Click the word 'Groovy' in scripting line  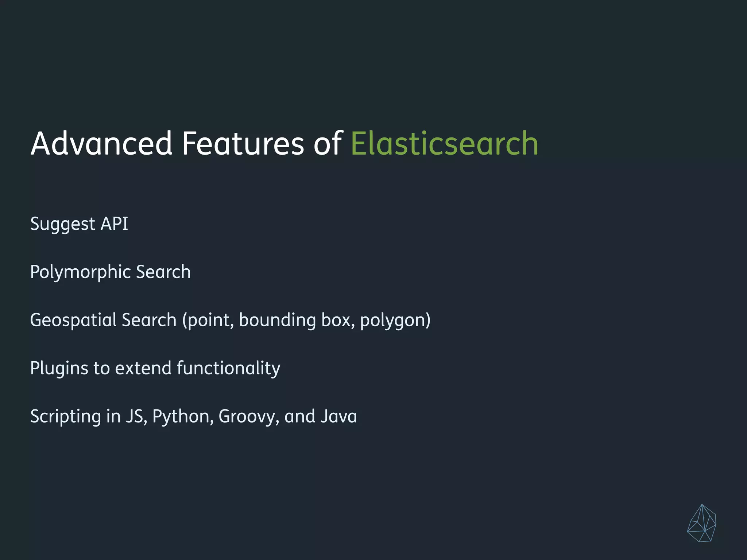tap(246, 416)
